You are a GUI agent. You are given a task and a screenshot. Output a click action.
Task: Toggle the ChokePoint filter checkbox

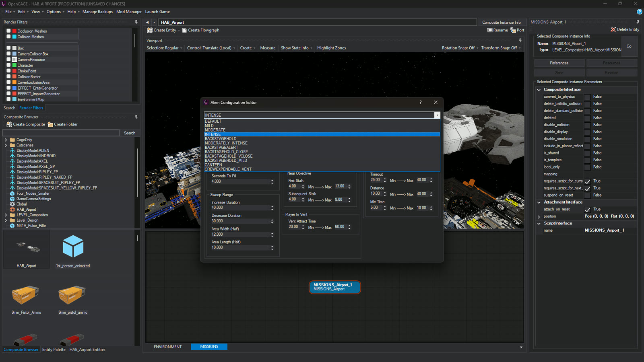[x=8, y=71]
